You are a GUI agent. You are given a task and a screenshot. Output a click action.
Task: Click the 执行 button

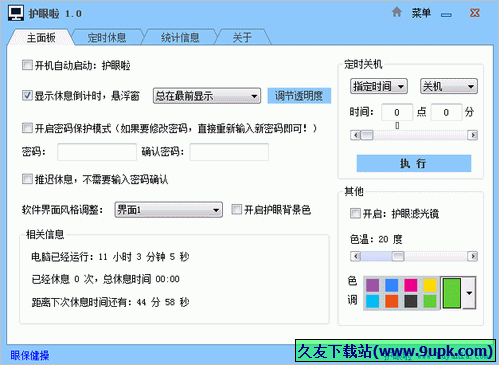[x=414, y=163]
